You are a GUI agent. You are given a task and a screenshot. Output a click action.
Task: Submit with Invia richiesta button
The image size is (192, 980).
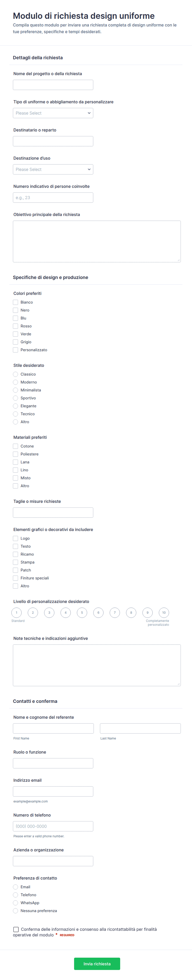tap(97, 964)
